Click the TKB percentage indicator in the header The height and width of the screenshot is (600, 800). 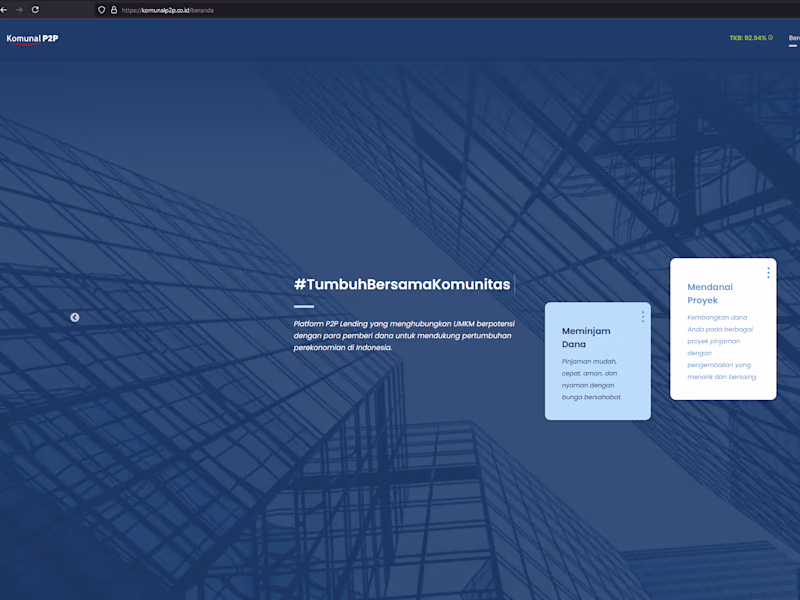click(x=748, y=36)
